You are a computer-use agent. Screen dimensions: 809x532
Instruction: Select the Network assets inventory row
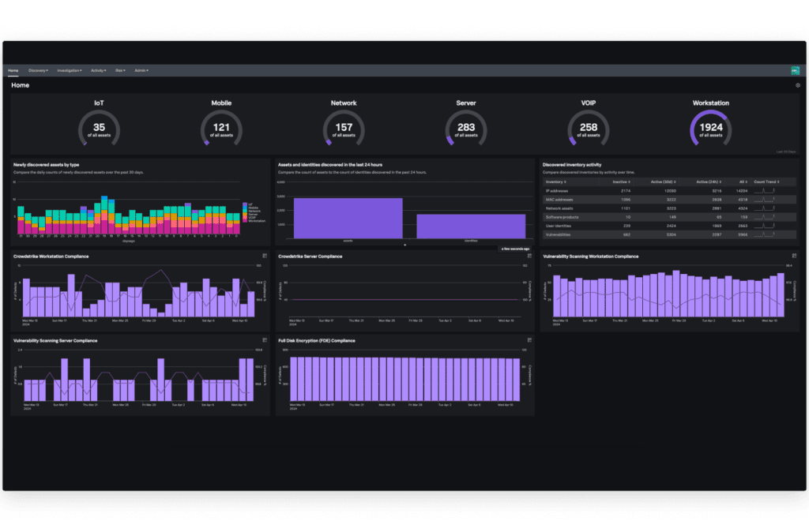click(x=668, y=208)
